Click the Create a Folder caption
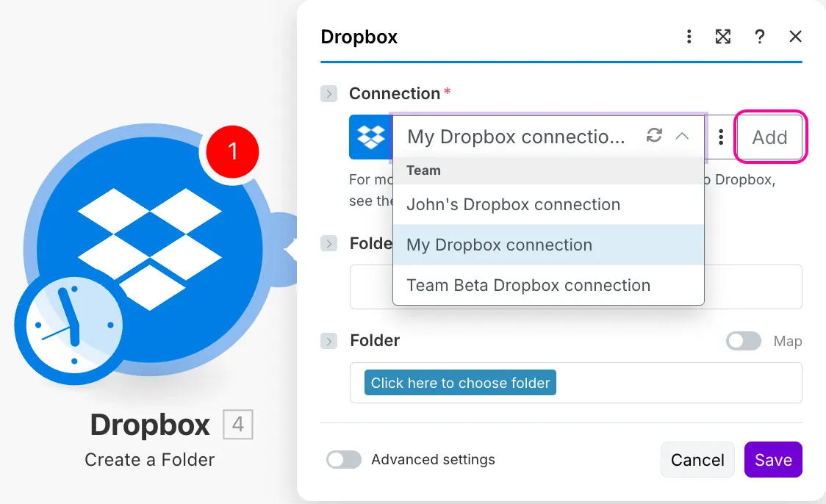The width and height of the screenshot is (826, 504). tap(150, 460)
